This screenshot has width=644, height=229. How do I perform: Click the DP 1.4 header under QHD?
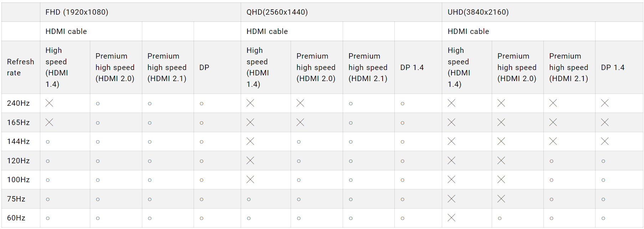pos(412,68)
